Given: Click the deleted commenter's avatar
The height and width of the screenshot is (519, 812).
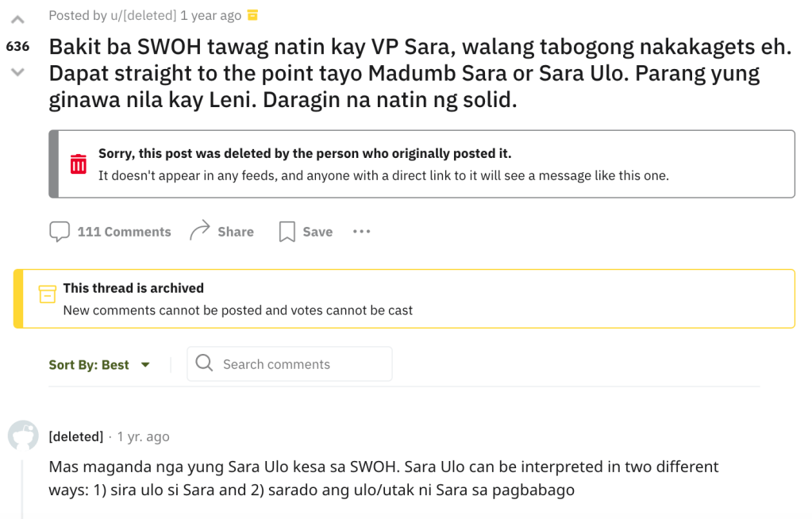Looking at the screenshot, I should tap(23, 436).
